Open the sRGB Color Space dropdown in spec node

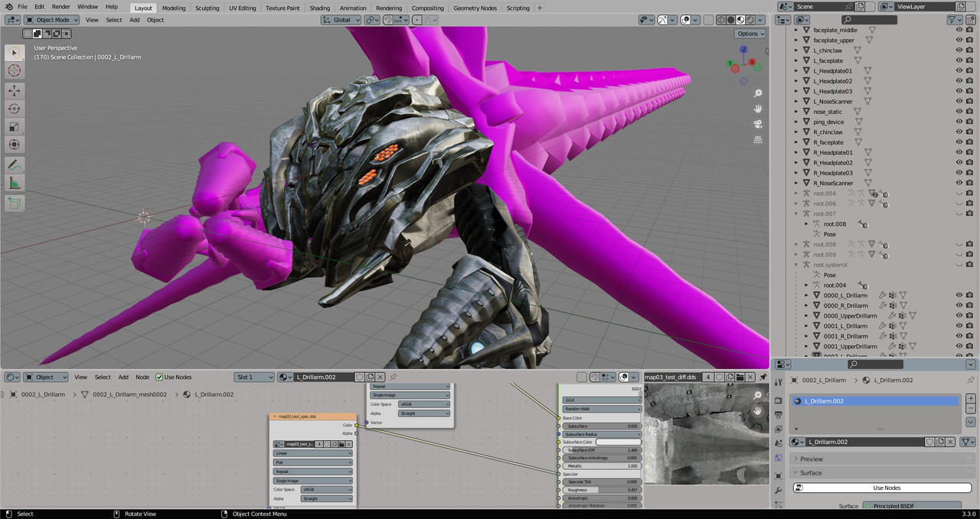coord(327,489)
